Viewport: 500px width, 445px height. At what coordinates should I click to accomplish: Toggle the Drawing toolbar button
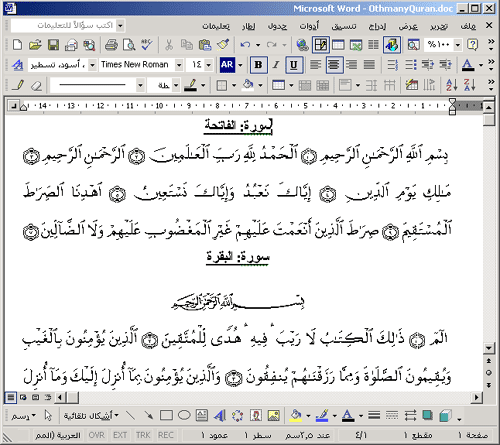[x=392, y=45]
